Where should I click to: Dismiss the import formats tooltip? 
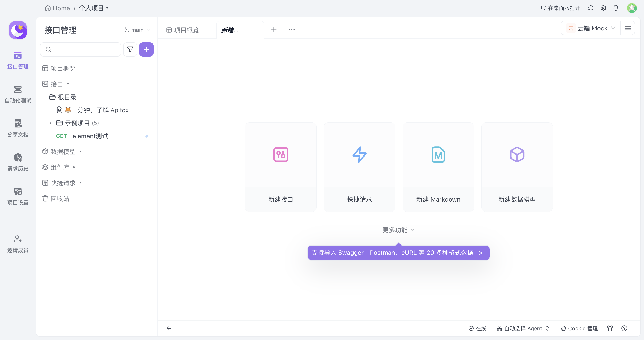coord(480,253)
